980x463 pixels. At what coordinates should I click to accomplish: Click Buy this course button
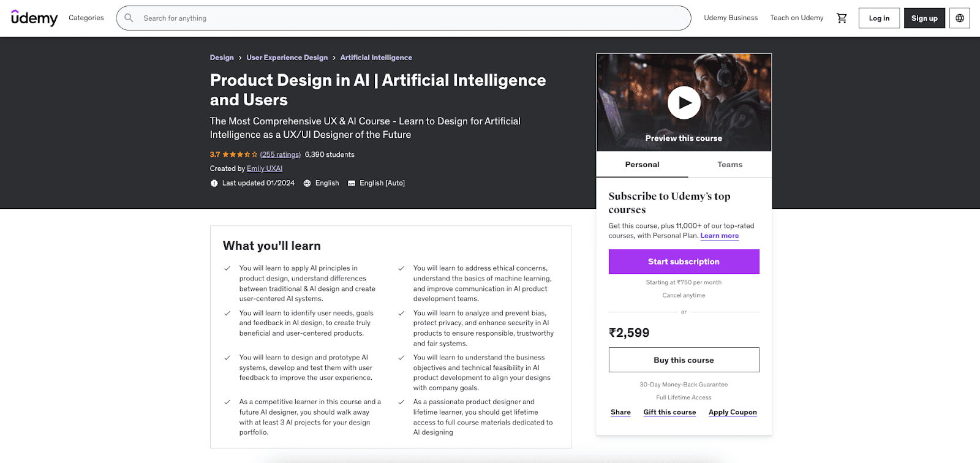tap(684, 360)
